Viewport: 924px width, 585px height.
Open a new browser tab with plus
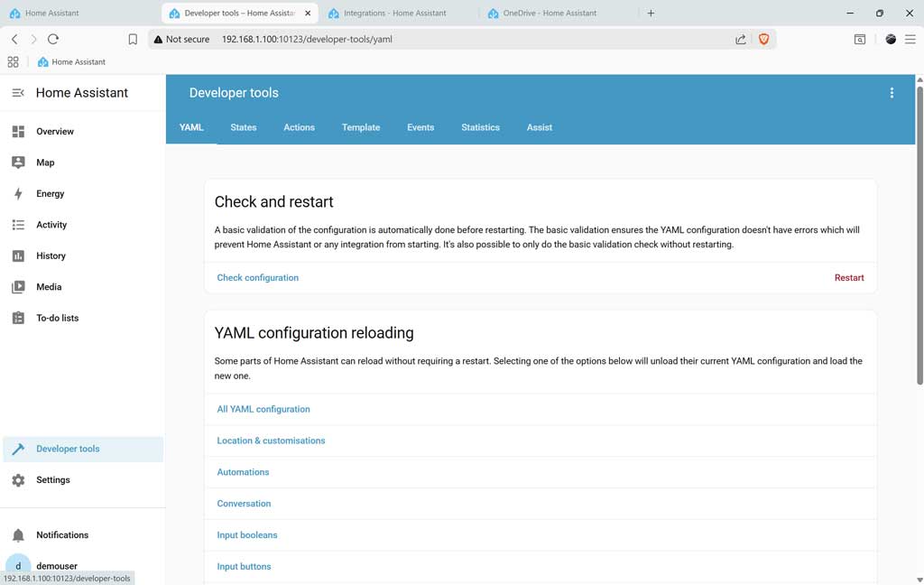pyautogui.click(x=651, y=13)
